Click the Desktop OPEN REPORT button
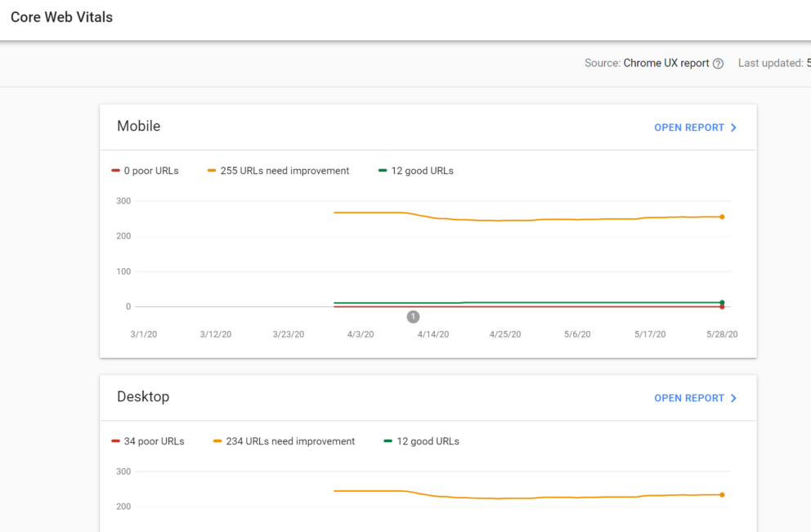Screen dimensions: 811x532 click(689, 398)
